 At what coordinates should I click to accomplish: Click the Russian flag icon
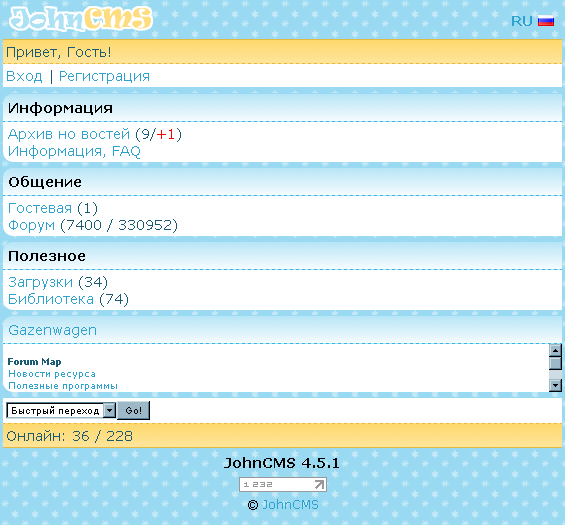pos(546,21)
